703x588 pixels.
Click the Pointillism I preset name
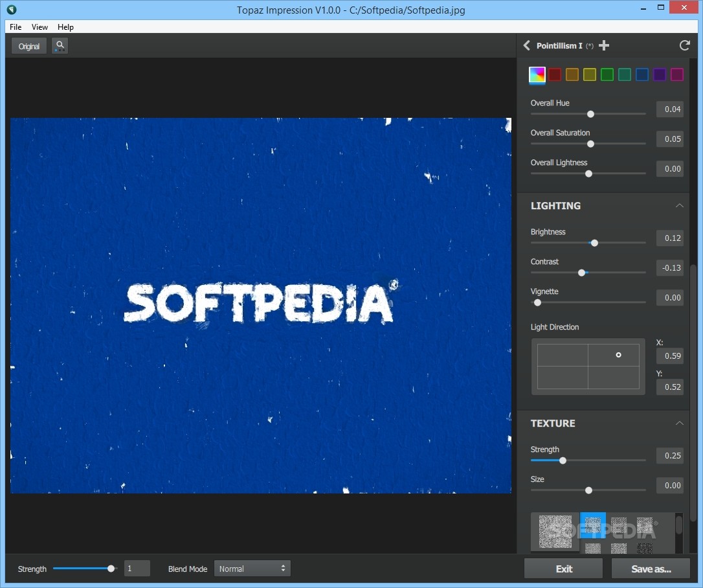(559, 46)
